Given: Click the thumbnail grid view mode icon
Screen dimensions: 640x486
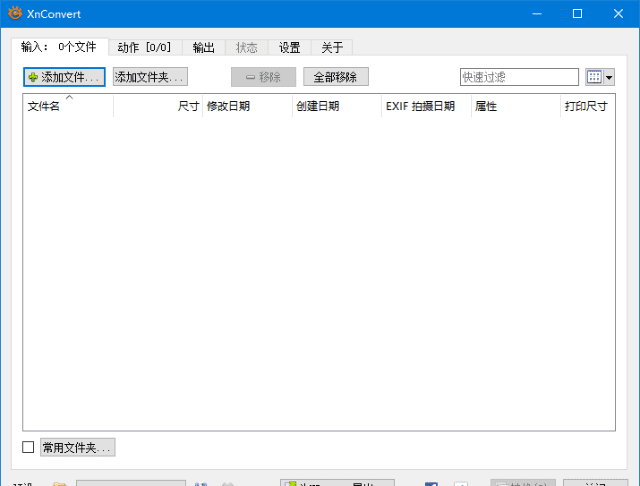Looking at the screenshot, I should (x=594, y=77).
